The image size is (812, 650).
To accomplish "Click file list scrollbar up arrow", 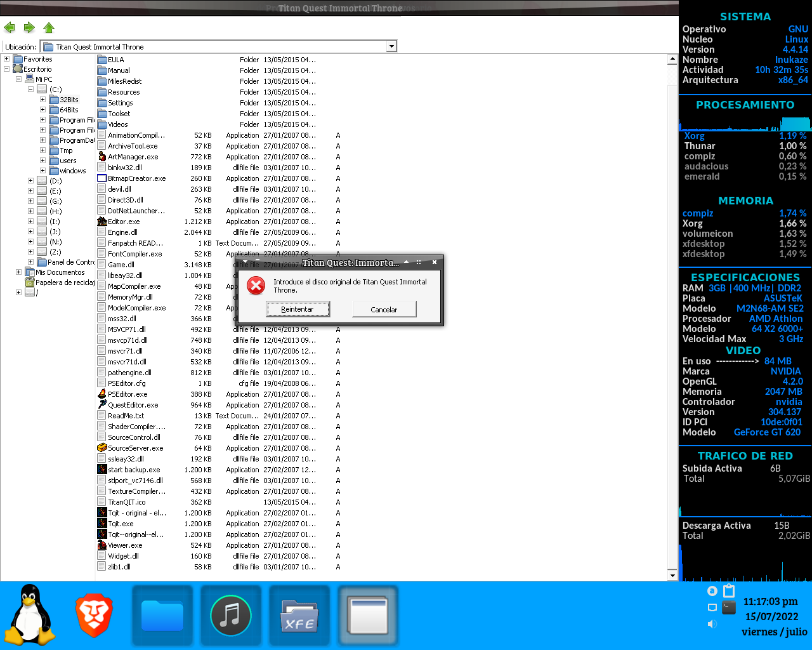I will click(672, 60).
